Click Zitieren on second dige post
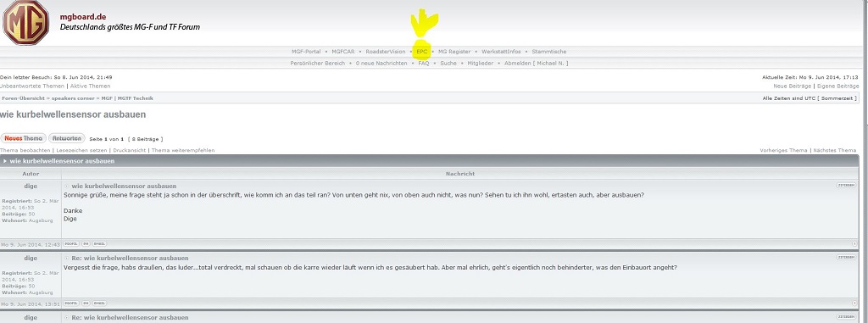The height and width of the screenshot is (323, 868). pyautogui.click(x=846, y=258)
